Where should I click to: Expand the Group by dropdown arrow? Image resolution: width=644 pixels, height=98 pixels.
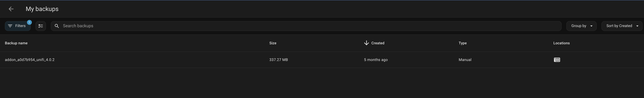[x=591, y=26]
